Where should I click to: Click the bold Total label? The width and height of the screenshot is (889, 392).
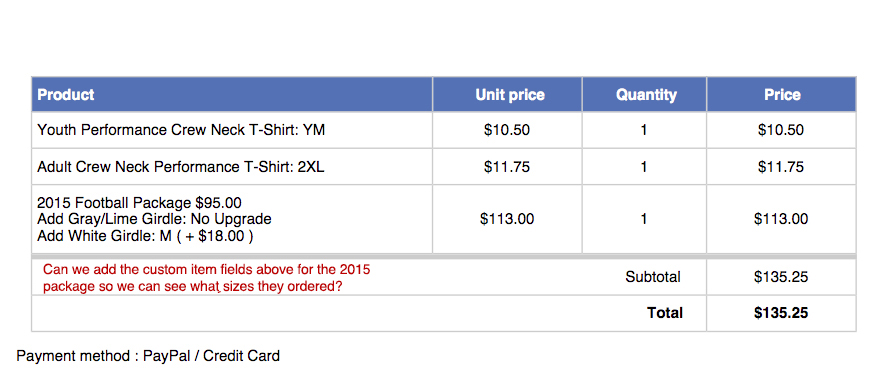point(665,313)
